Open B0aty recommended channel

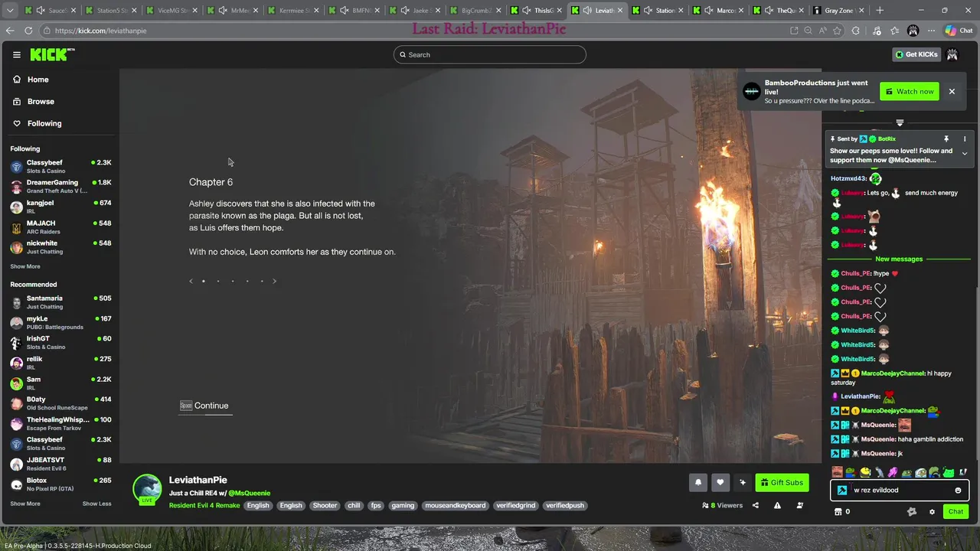(60, 403)
